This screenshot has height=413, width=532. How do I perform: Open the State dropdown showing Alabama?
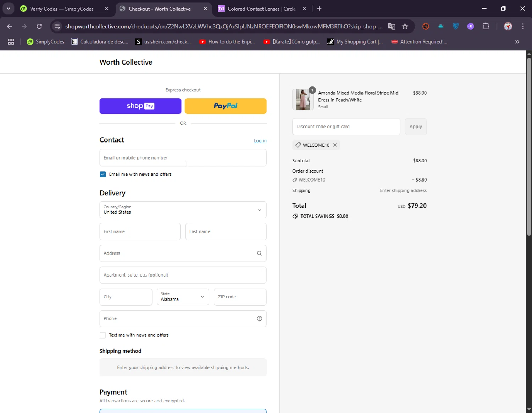[x=183, y=297]
